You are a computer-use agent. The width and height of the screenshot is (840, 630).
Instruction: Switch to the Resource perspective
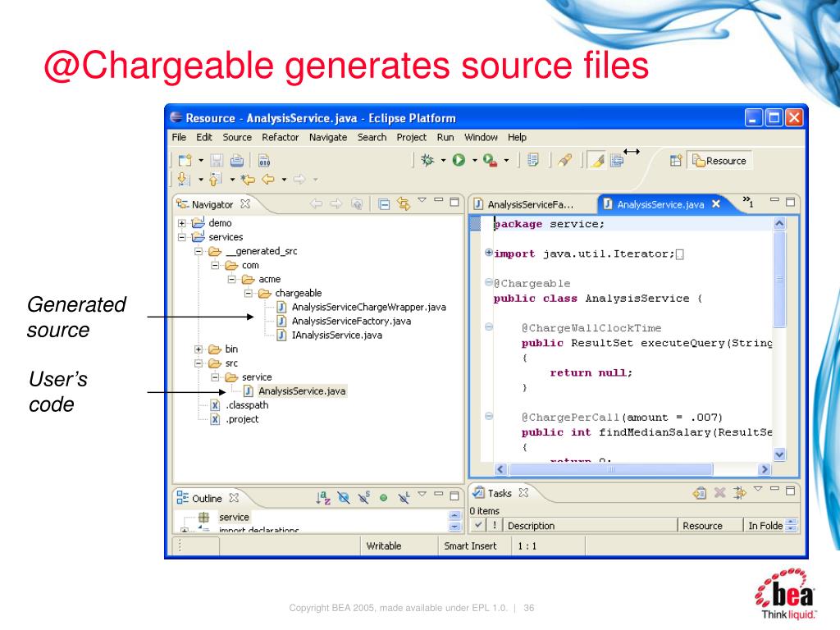[x=719, y=161]
